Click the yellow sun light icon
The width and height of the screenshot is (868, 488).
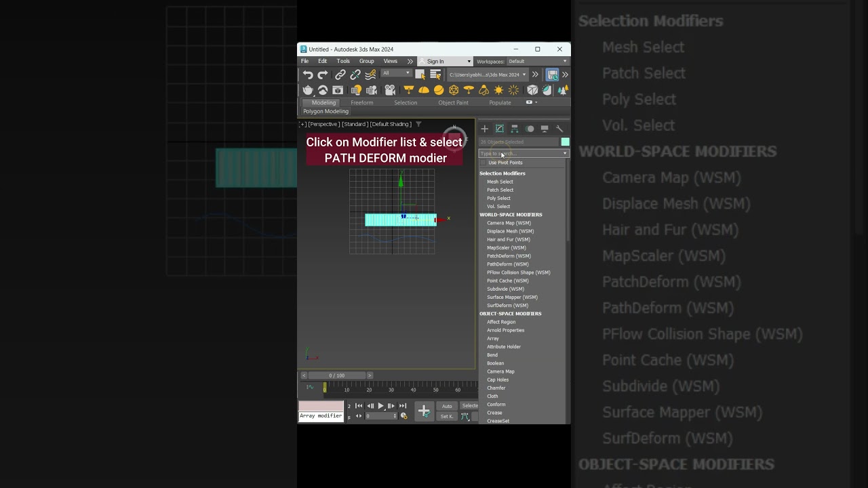pyautogui.click(x=498, y=90)
